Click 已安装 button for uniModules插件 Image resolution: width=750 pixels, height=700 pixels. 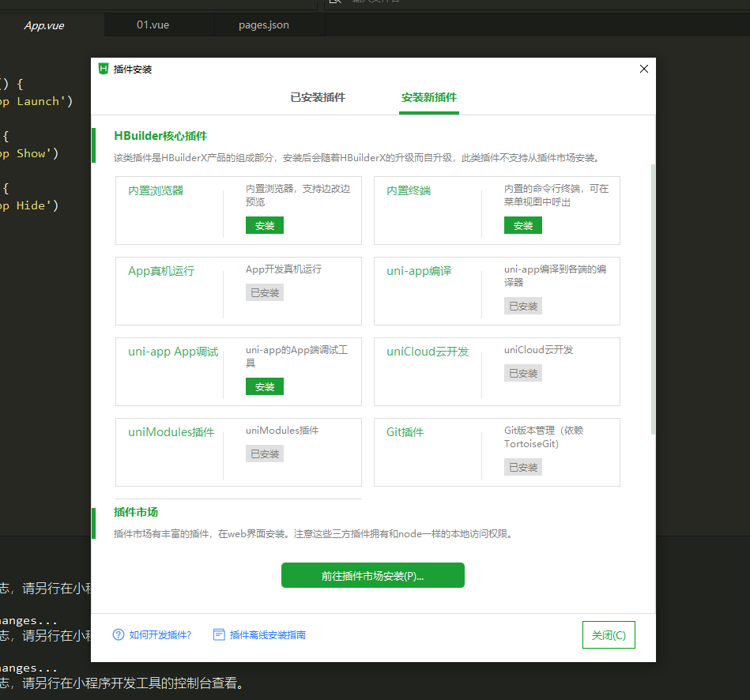(x=265, y=453)
